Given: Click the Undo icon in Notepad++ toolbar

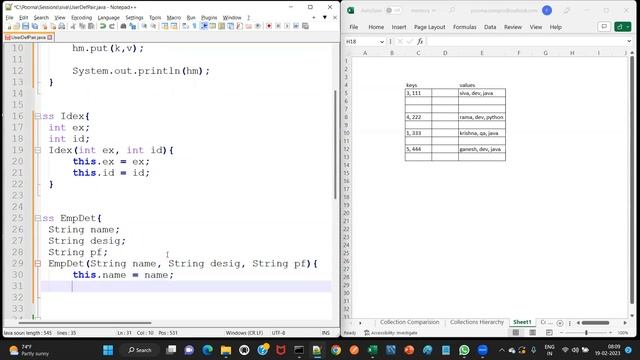Looking at the screenshot, I should [x=102, y=26].
